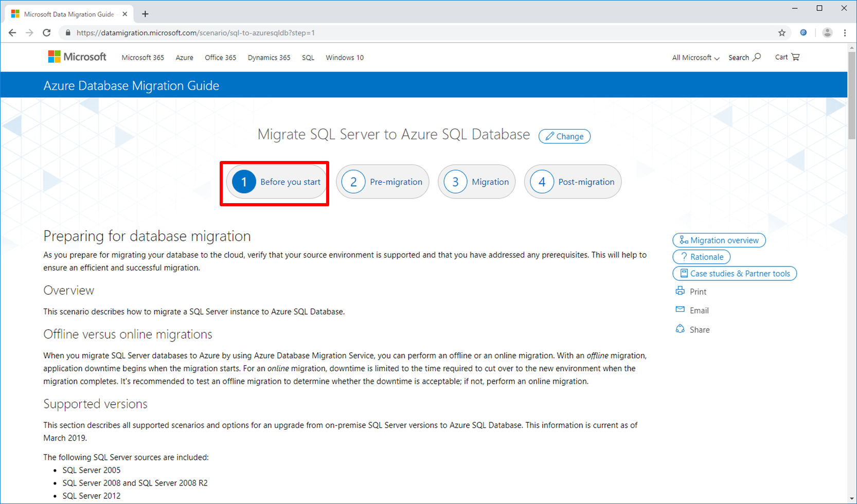The height and width of the screenshot is (504, 857).
Task: Open the Migration overview button
Action: click(x=719, y=240)
